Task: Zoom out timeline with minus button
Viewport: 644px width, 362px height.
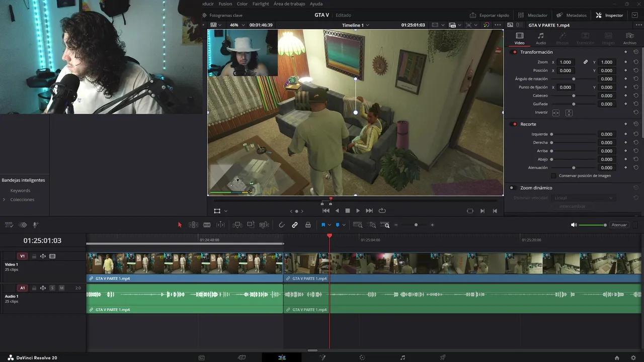Action: [x=396, y=225]
